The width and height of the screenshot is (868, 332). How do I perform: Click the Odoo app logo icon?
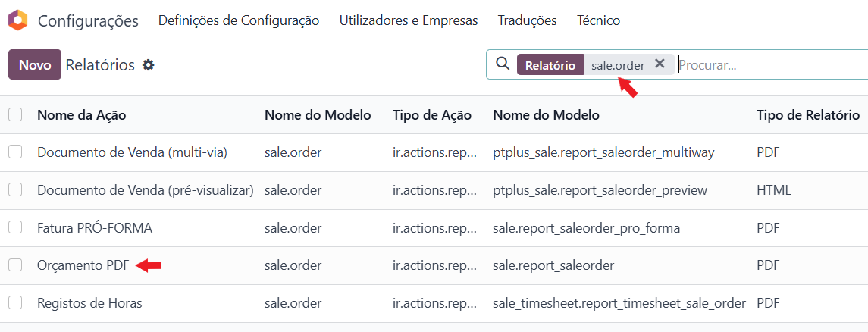click(17, 20)
